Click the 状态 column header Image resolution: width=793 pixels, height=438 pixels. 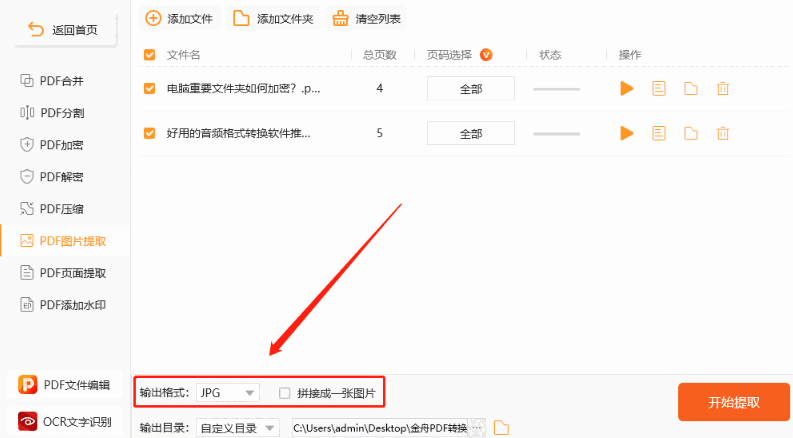550,55
